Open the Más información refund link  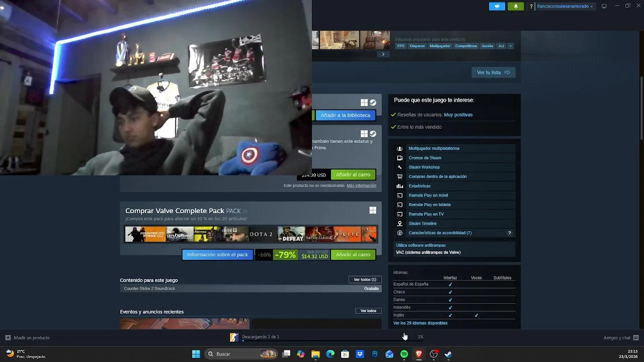(361, 186)
